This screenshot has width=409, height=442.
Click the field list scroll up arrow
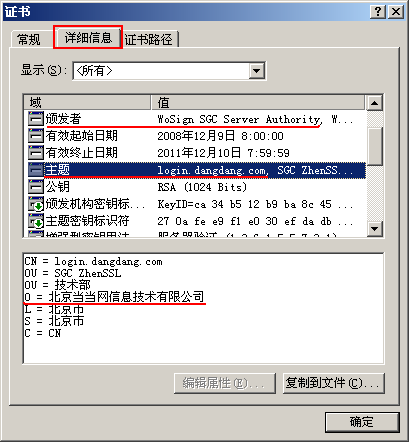click(x=374, y=103)
